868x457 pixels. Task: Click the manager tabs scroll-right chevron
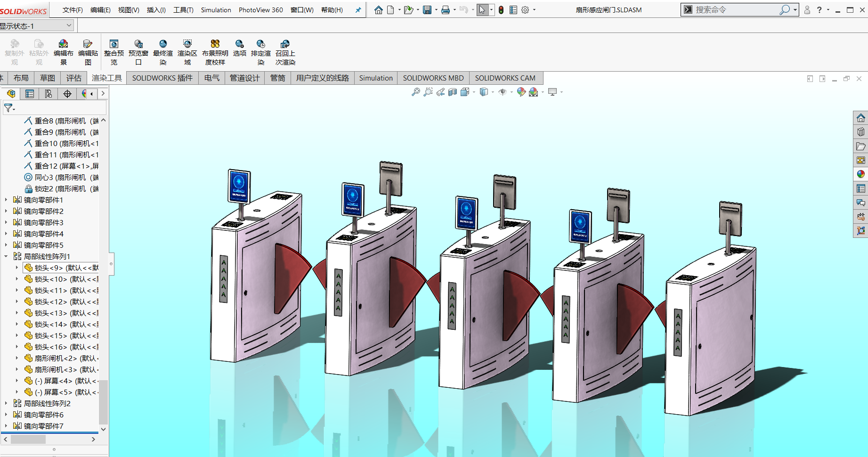103,94
